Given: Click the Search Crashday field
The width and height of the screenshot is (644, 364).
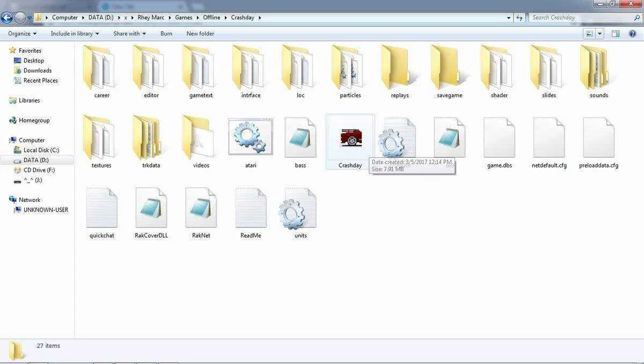Looking at the screenshot, I should (x=584, y=17).
